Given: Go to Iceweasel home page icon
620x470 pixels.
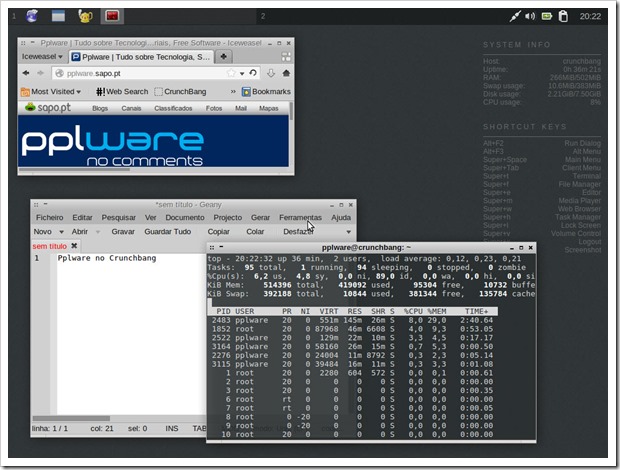Looking at the screenshot, I should click(x=286, y=73).
